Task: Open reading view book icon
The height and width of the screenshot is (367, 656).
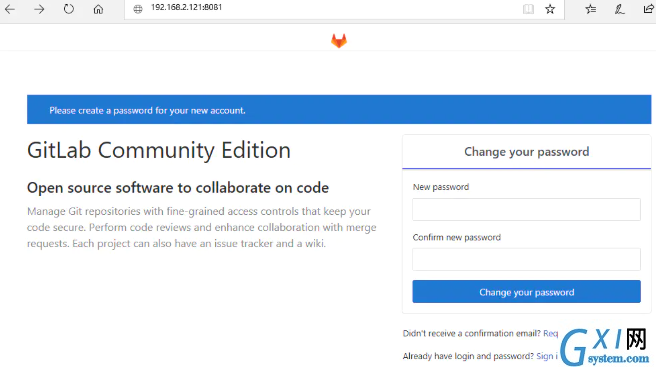Action: point(528,9)
